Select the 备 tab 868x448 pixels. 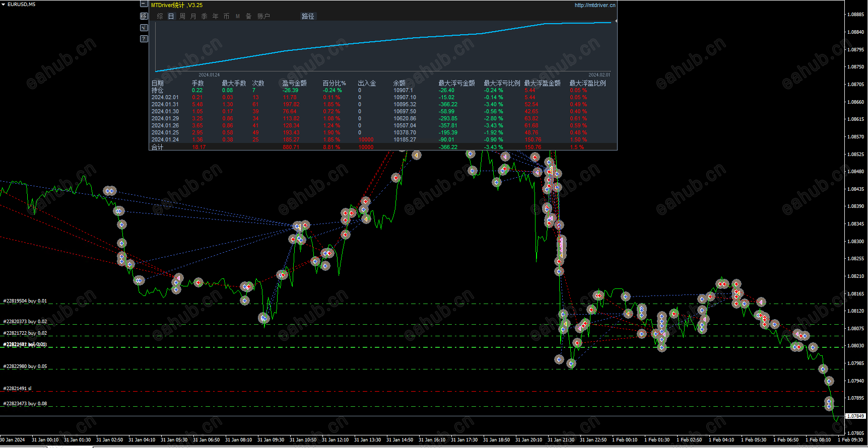[249, 16]
